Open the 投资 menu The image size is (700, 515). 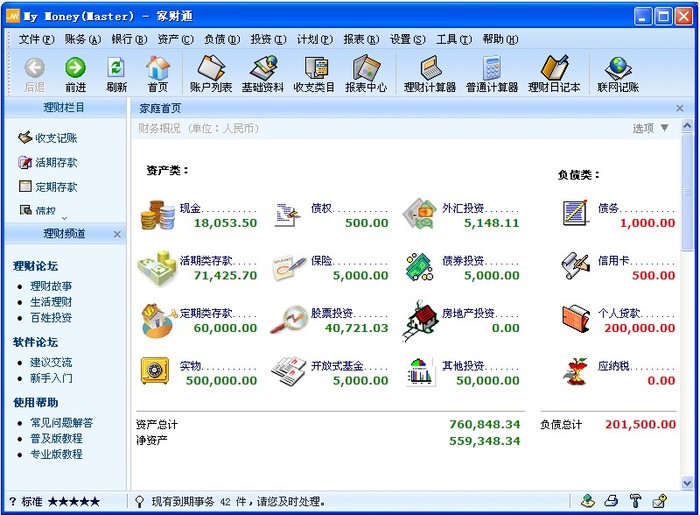click(x=265, y=39)
